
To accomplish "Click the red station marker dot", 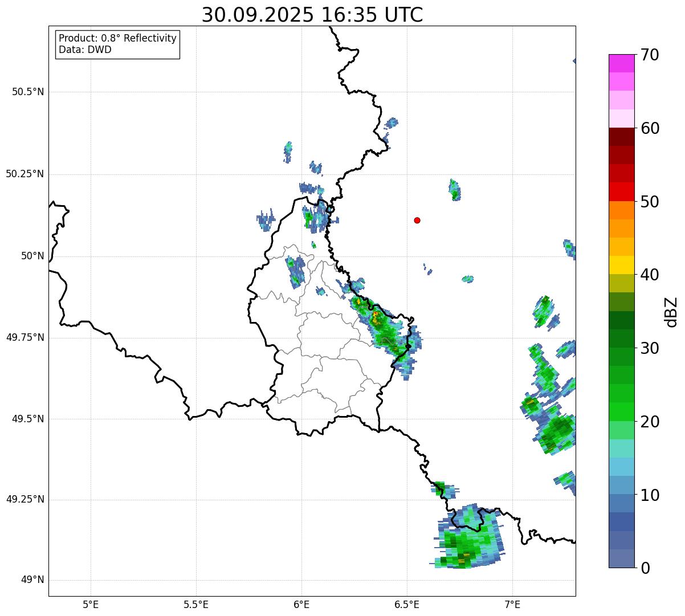I will tap(417, 220).
